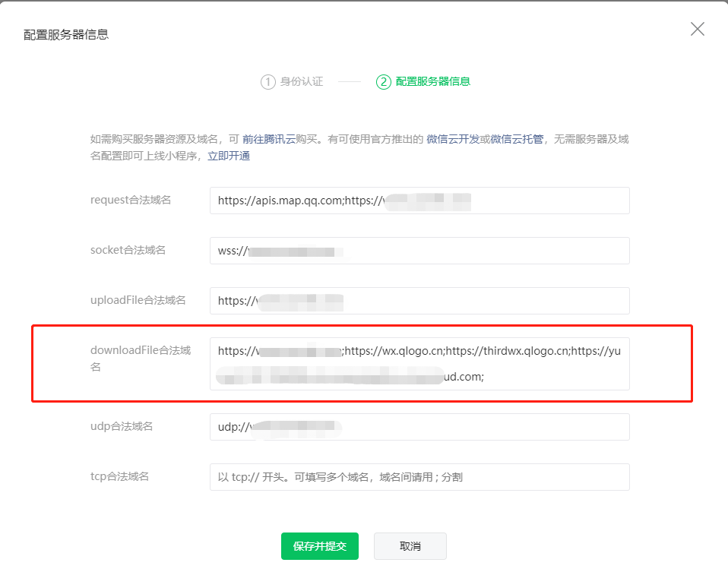Click the tcp合法域名 label

click(x=119, y=476)
